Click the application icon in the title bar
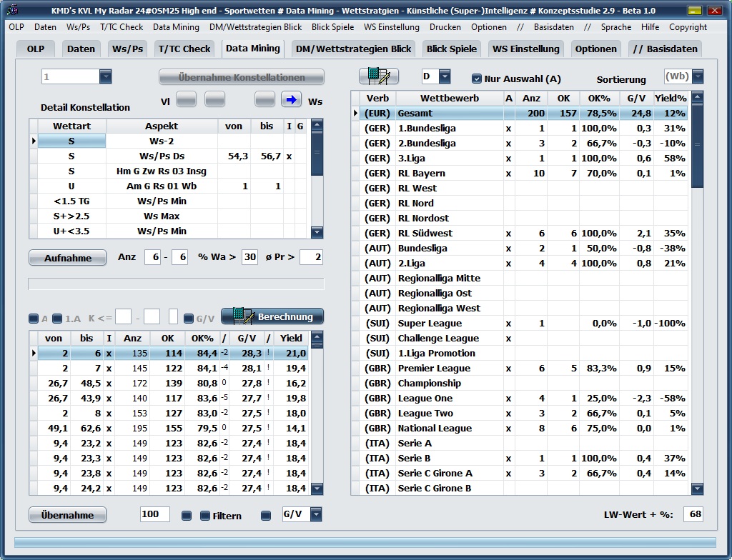The width and height of the screenshot is (732, 560). (13, 10)
